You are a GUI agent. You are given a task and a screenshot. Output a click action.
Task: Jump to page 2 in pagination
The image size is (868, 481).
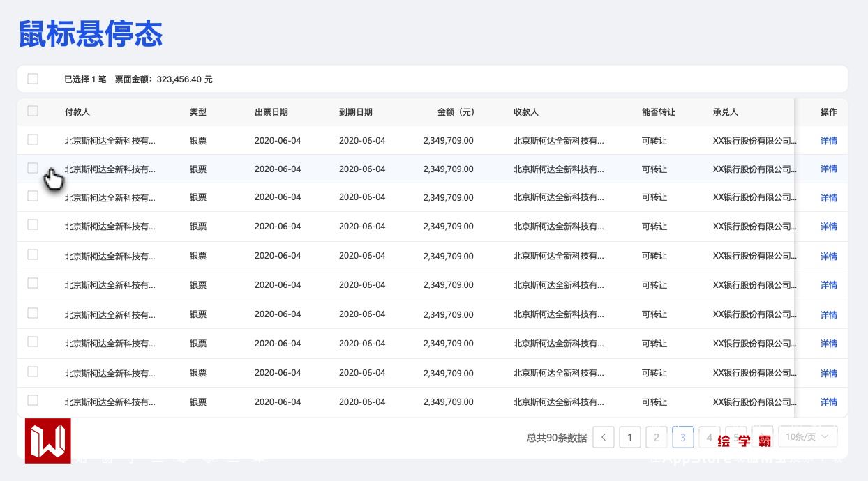pyautogui.click(x=657, y=437)
